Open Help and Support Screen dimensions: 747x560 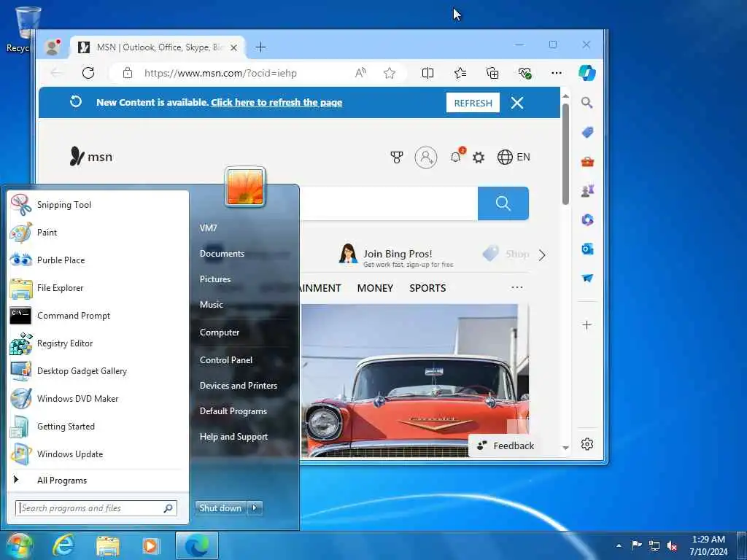tap(233, 437)
